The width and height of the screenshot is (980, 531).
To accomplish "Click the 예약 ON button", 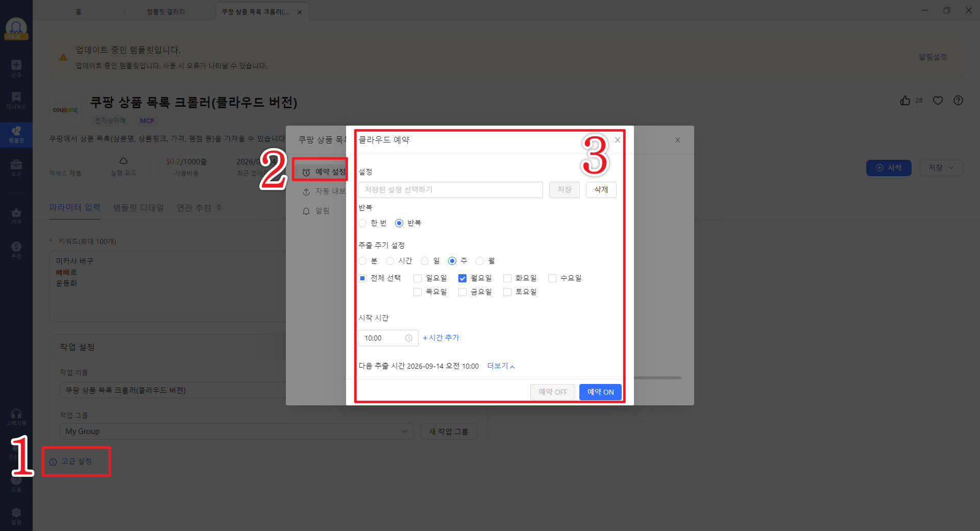I will point(601,392).
